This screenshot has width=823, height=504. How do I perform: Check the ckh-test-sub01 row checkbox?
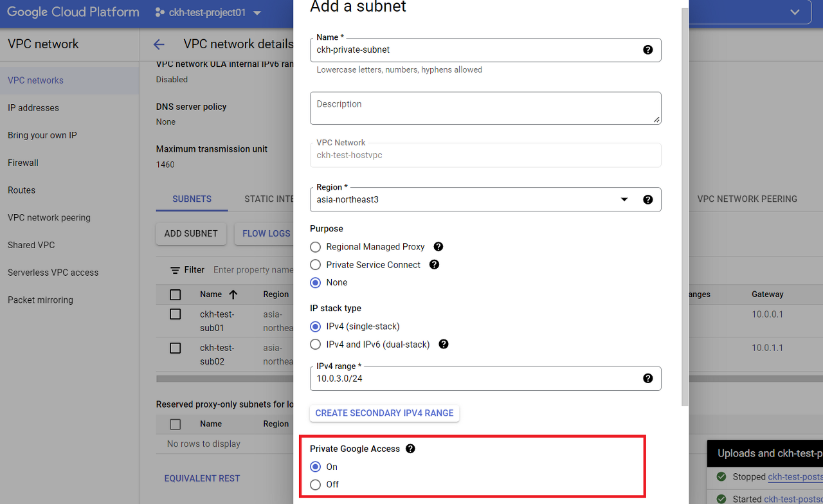pos(175,314)
